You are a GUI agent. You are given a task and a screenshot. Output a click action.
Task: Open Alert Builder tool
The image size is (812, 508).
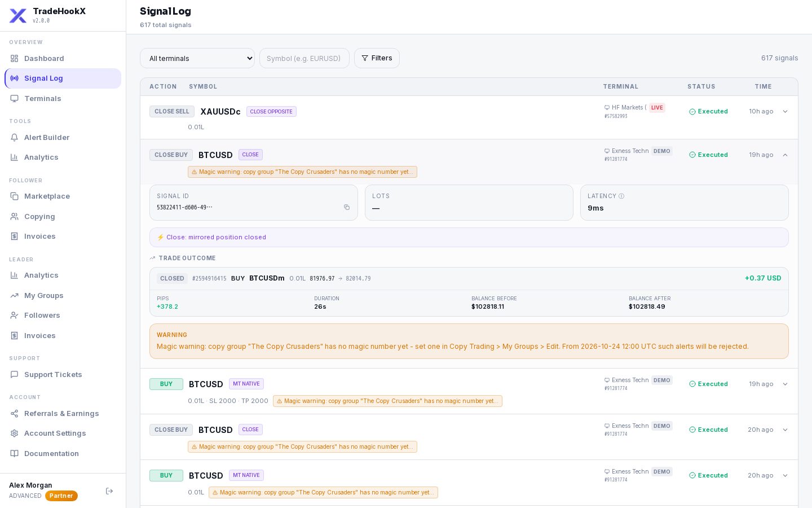(x=63, y=137)
